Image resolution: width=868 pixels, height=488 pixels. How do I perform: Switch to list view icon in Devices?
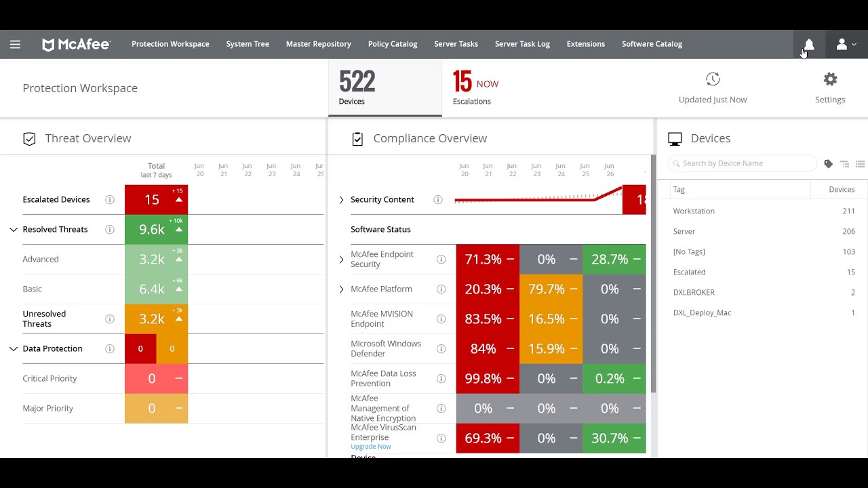pyautogui.click(x=860, y=164)
